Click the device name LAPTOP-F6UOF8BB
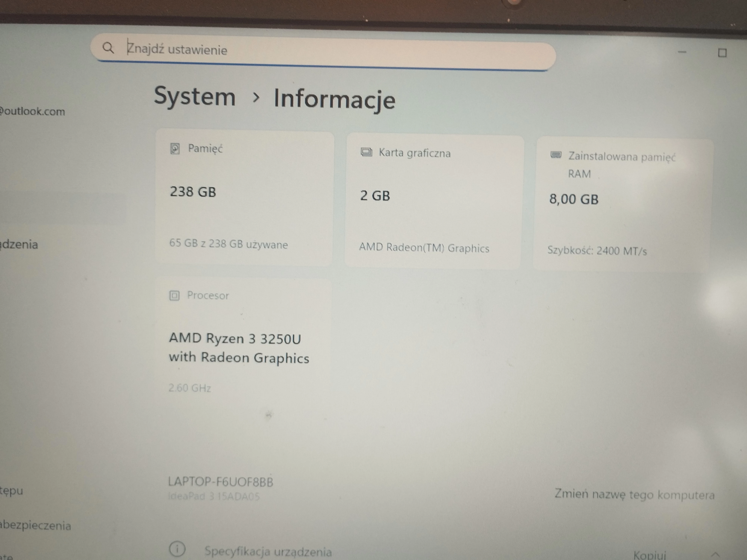The width and height of the screenshot is (747, 560). tap(221, 482)
